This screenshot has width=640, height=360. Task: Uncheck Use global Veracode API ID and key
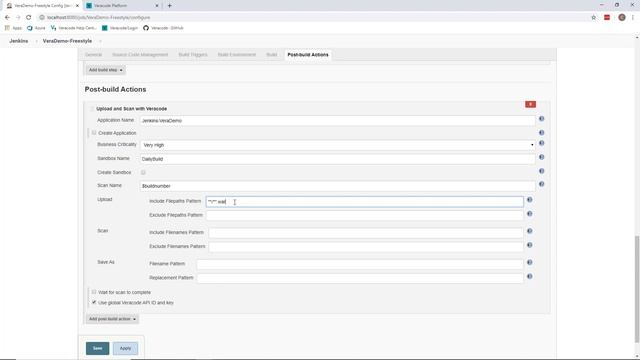[94, 302]
